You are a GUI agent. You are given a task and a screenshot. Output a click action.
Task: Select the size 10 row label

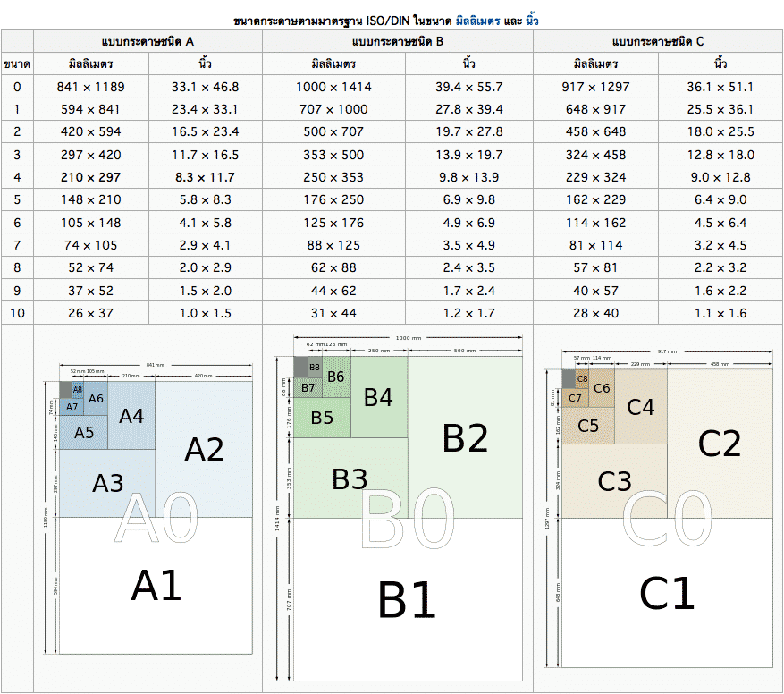point(17,313)
